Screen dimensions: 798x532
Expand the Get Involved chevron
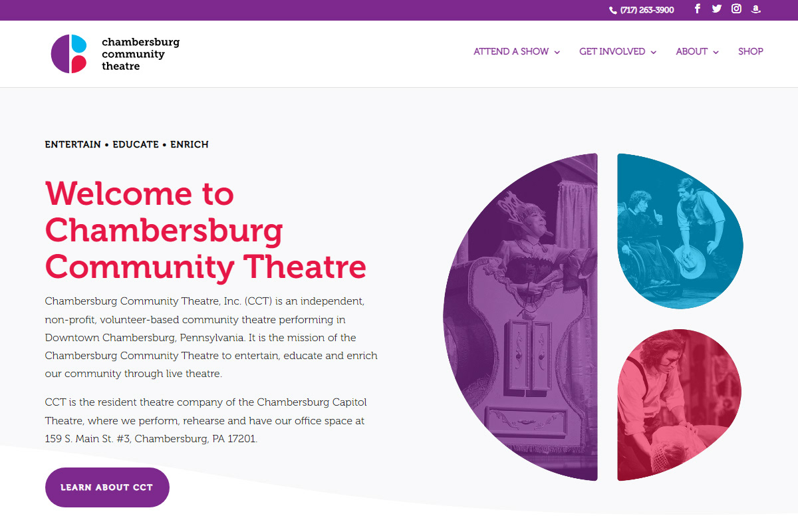(653, 52)
